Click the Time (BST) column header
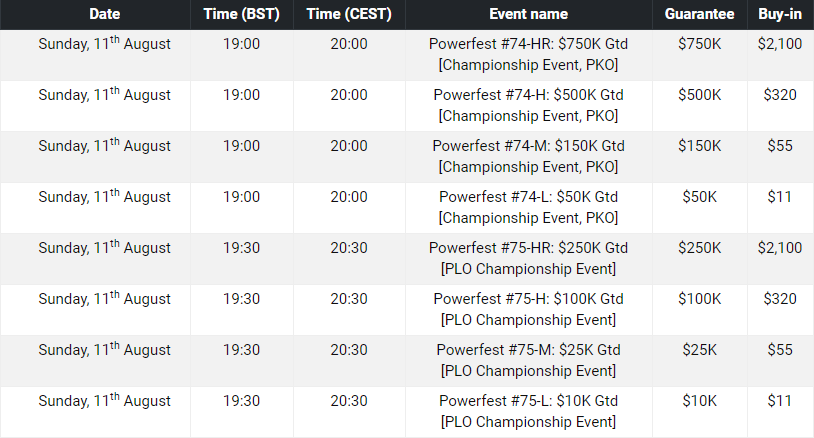 coord(241,14)
